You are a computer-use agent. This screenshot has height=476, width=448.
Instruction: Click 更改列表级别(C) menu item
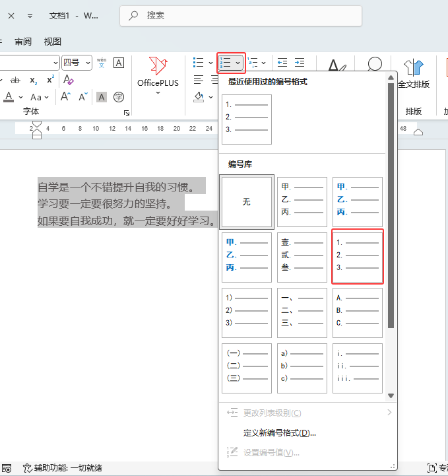(307, 413)
